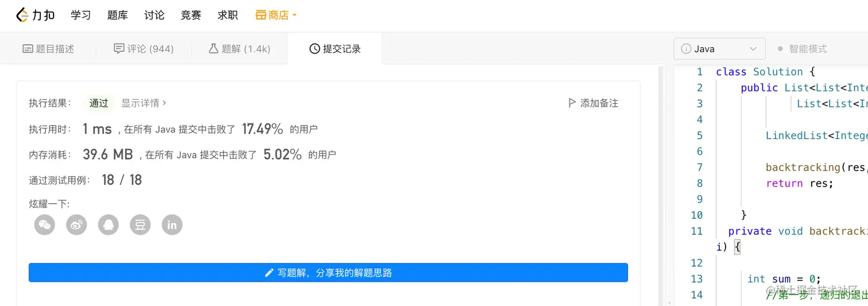The height and width of the screenshot is (306, 868).
Task: Toggle 智能模式 smart mode
Action: [802, 49]
